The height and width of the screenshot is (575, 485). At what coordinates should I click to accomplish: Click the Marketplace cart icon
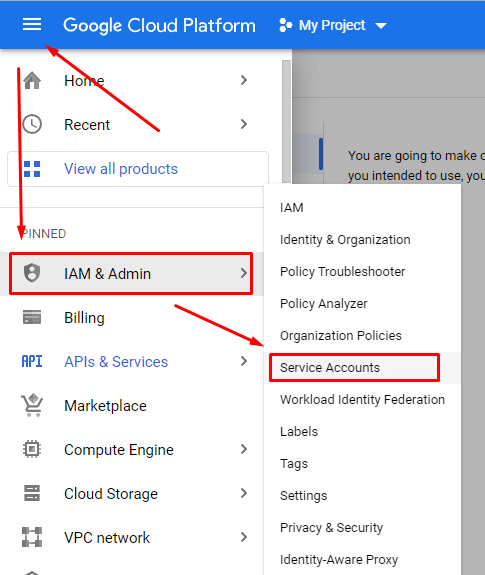tap(32, 405)
